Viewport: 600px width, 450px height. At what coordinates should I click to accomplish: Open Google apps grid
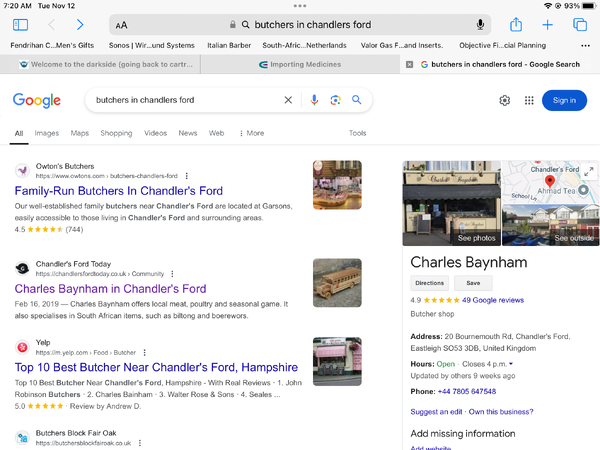[529, 100]
